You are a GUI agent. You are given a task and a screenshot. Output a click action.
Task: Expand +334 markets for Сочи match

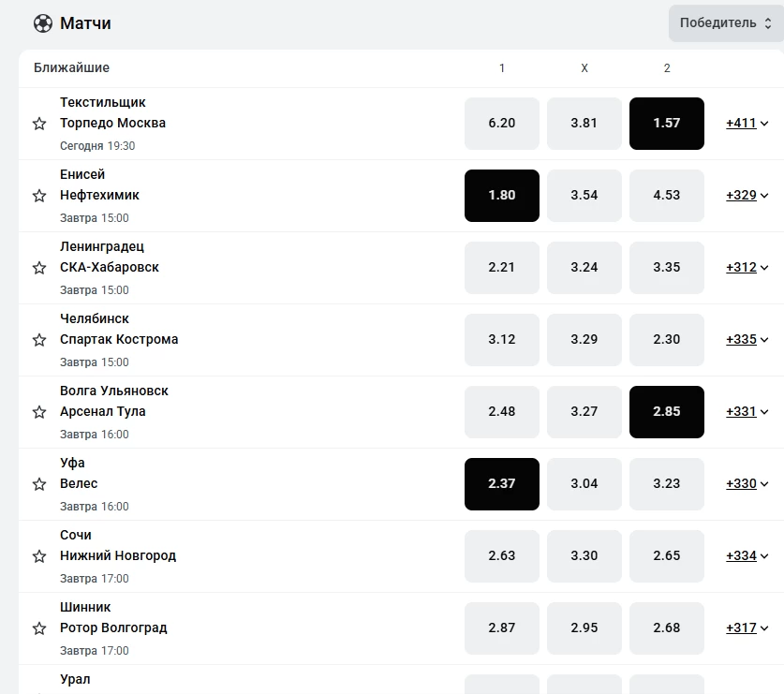coord(747,555)
